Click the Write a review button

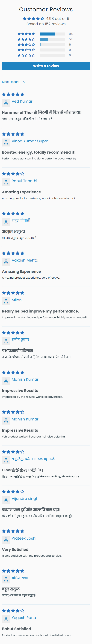pyautogui.click(x=46, y=66)
